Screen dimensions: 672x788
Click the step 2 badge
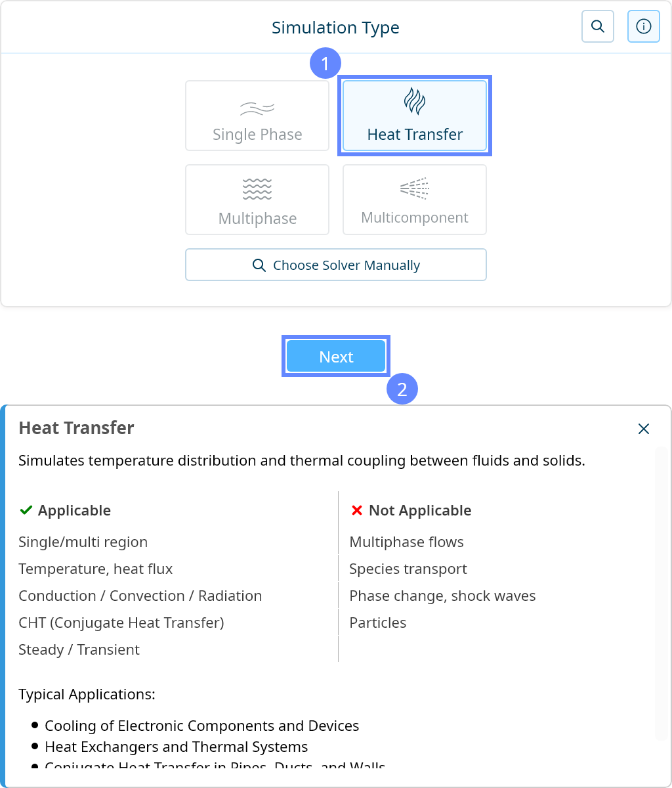[x=402, y=389]
